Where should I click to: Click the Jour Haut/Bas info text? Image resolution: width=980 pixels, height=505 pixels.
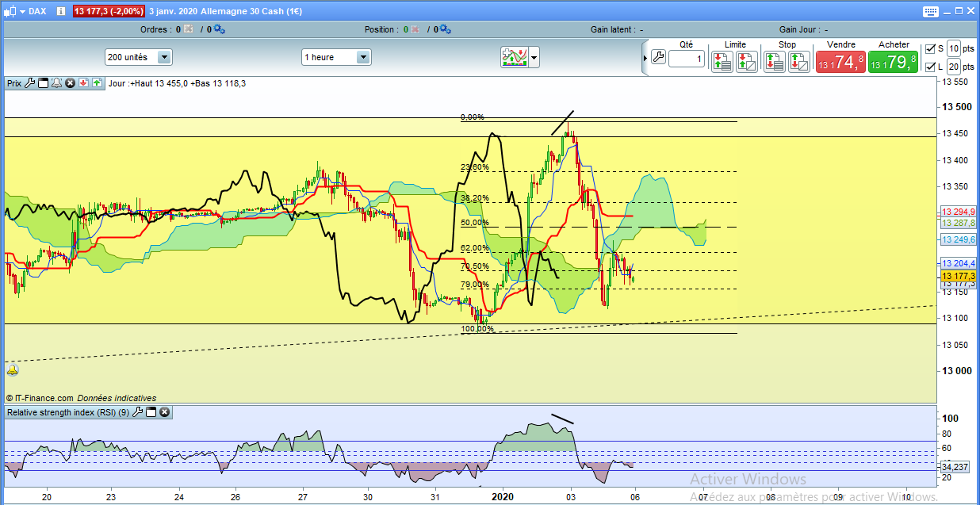pyautogui.click(x=177, y=83)
